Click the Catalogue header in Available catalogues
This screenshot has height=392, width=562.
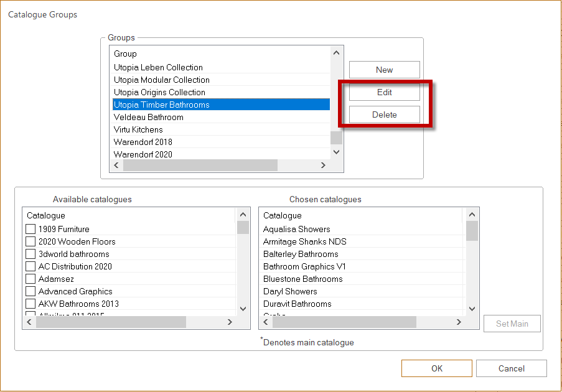pos(46,215)
